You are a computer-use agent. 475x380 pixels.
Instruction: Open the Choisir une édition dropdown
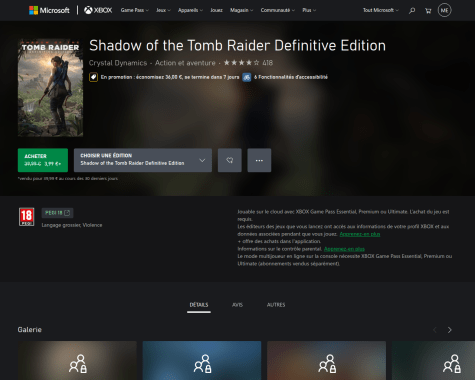(x=143, y=160)
